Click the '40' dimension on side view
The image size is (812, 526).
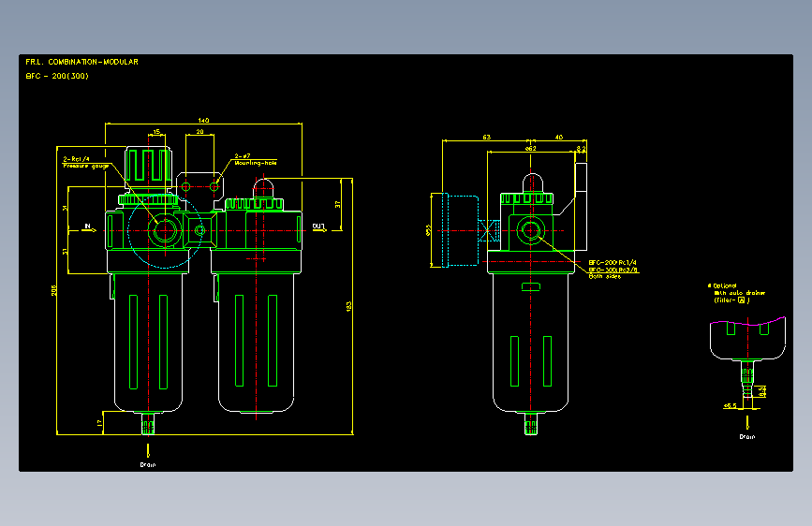pyautogui.click(x=559, y=138)
